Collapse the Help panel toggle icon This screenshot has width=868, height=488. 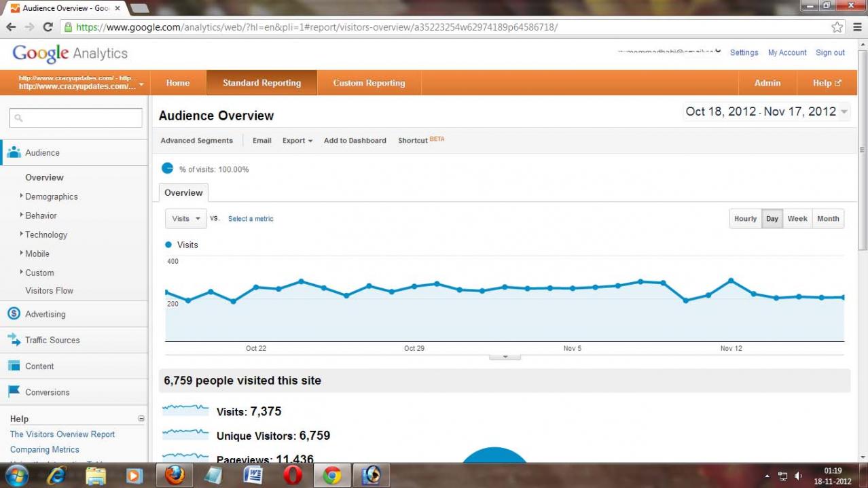pos(141,419)
